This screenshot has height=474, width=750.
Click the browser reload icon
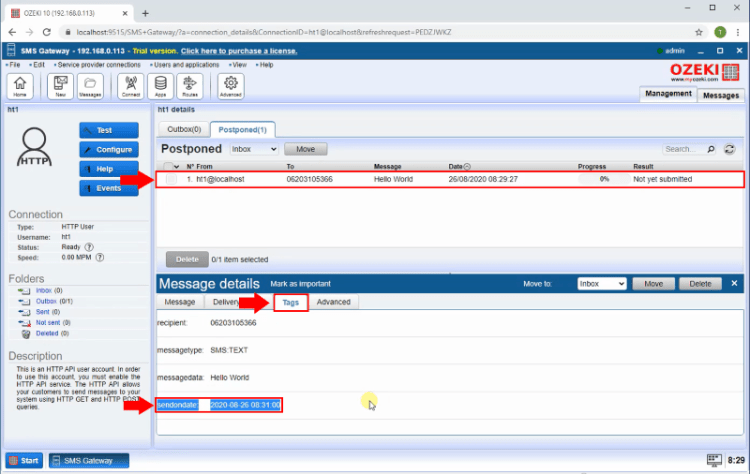click(46, 32)
